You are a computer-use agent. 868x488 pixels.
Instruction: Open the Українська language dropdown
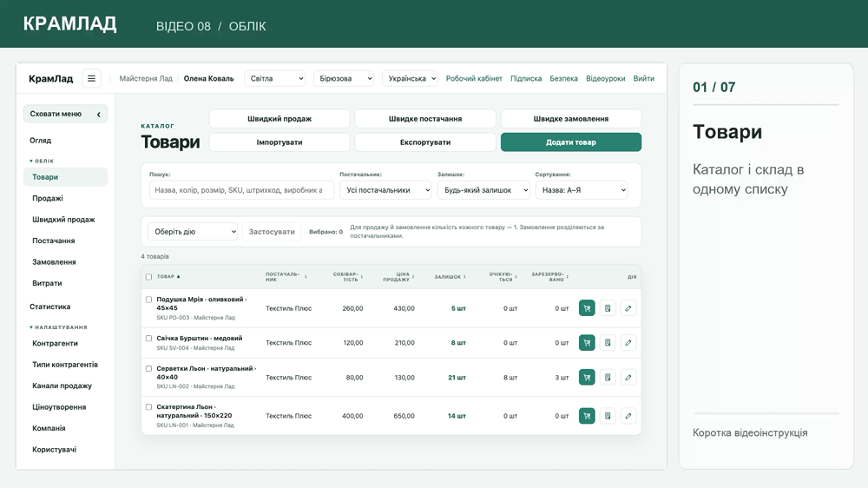coord(411,79)
